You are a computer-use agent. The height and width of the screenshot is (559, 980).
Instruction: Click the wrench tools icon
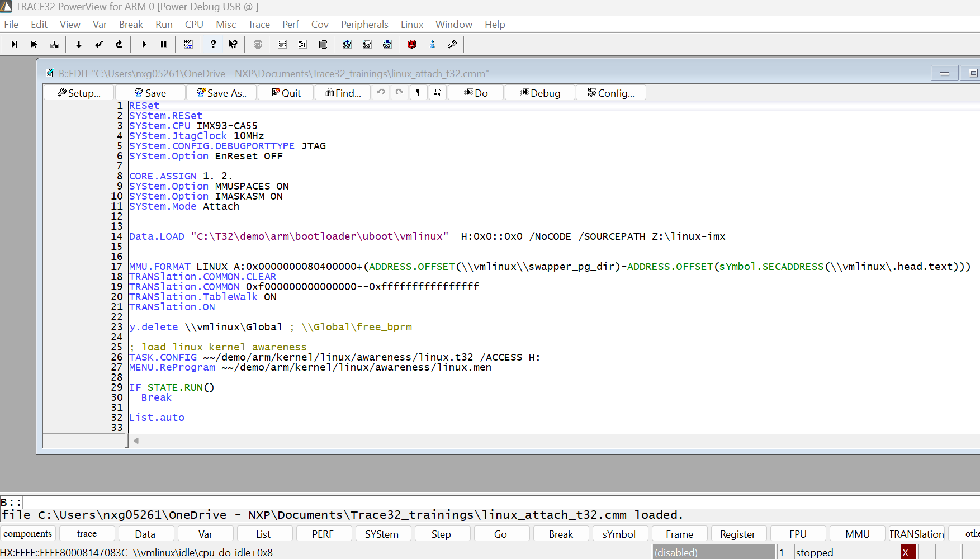[x=452, y=44]
